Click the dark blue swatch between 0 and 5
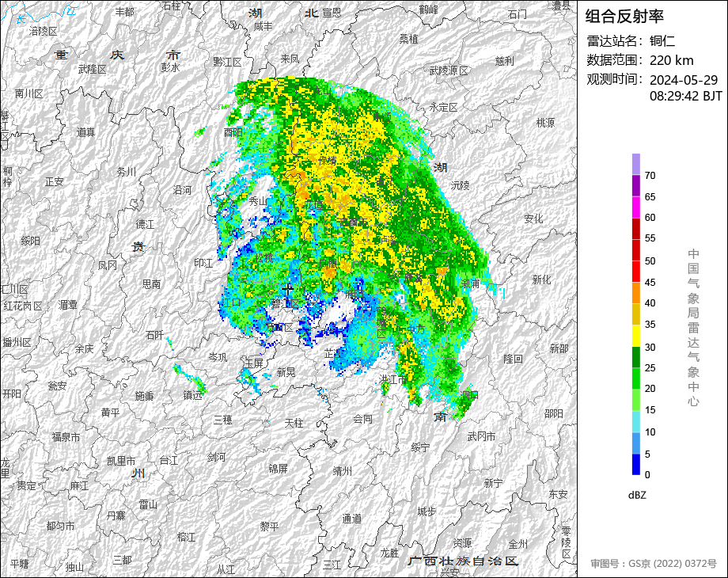Screen dimensions: 728x578 click(x=636, y=464)
